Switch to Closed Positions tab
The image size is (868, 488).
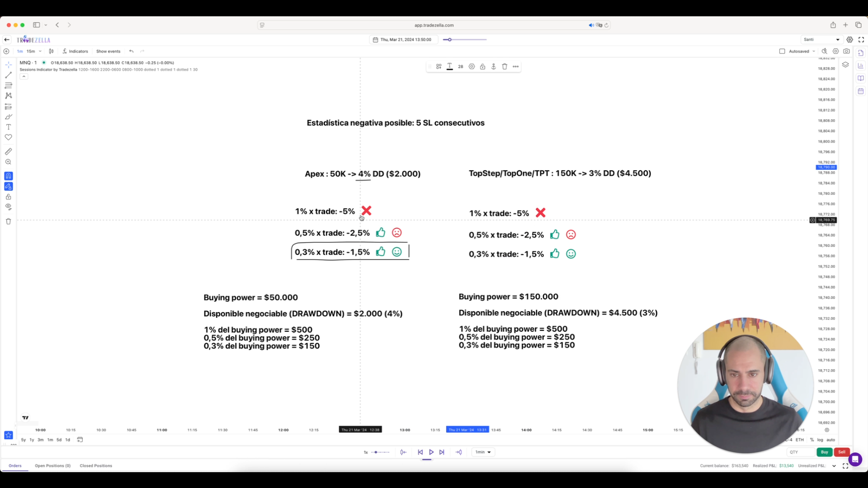[x=96, y=466]
